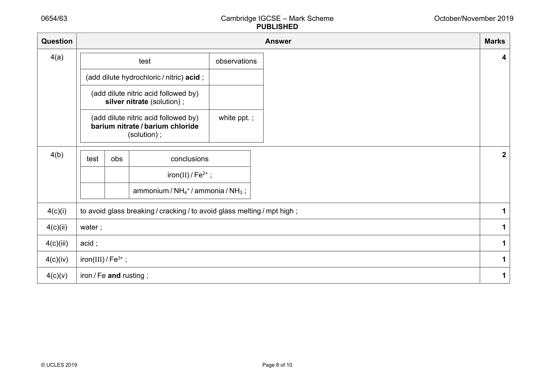
Task: Select question number 4(c)(iv)
Action: pyautogui.click(x=57, y=259)
